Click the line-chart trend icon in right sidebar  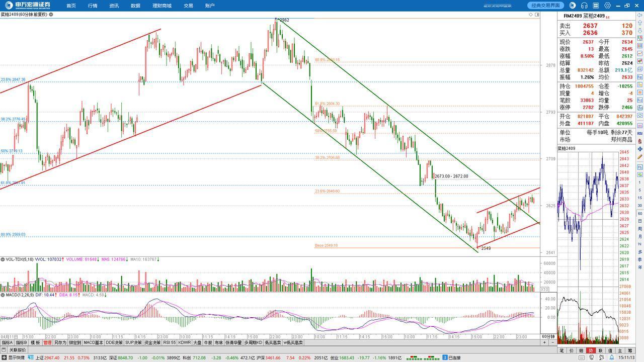point(640,54)
